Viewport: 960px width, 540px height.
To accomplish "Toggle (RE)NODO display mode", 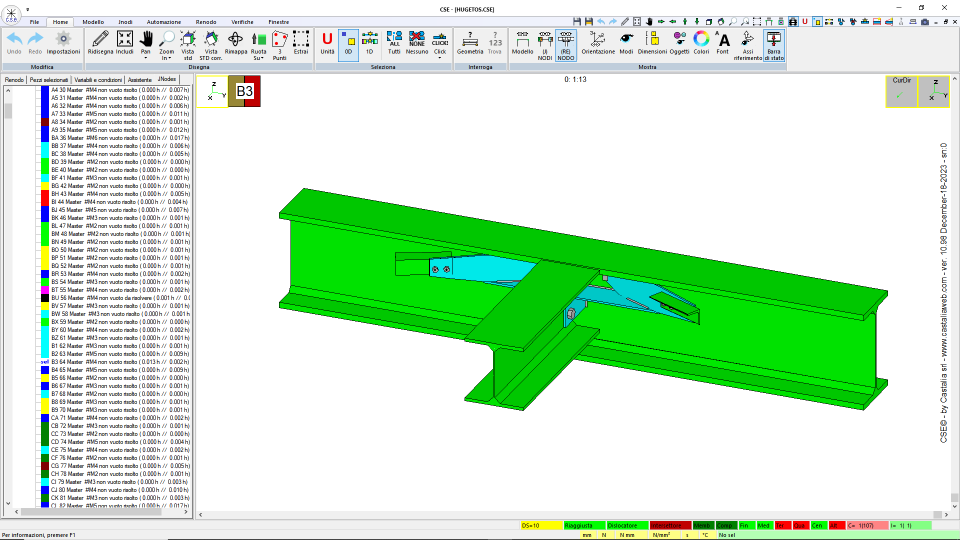I will click(x=566, y=44).
